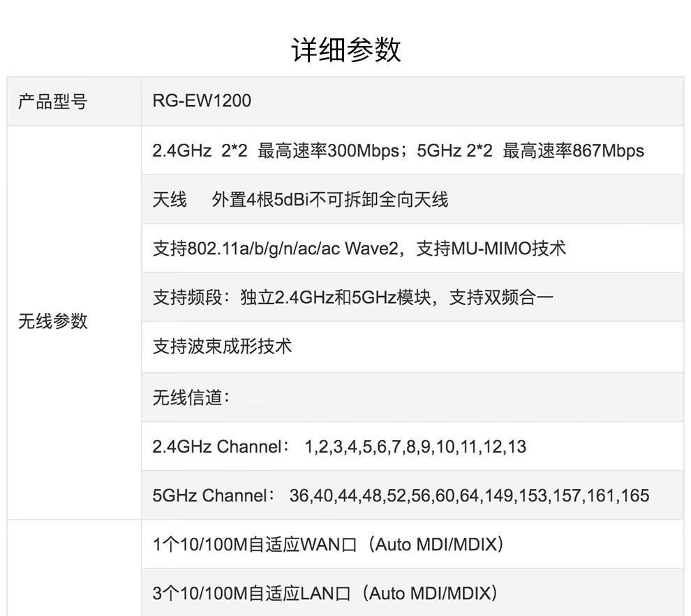691x616 pixels.
Task: Select the 2.4GHz channel list 1 to 13
Action: click(x=415, y=446)
